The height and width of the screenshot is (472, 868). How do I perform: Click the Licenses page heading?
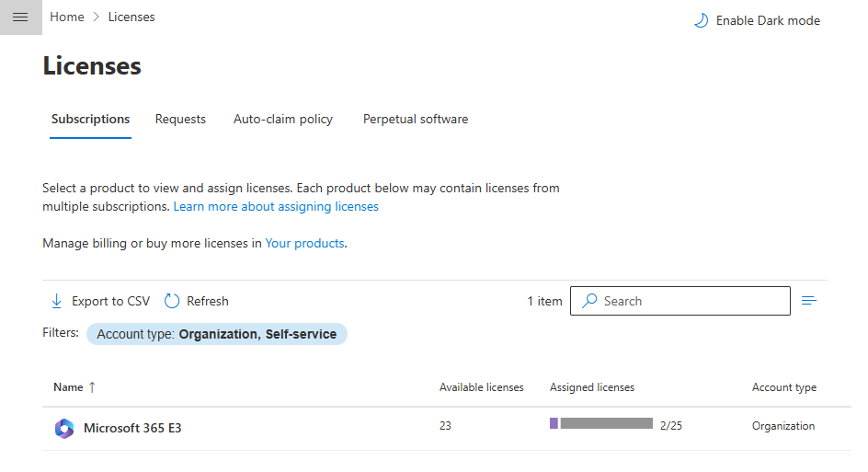[x=92, y=66]
